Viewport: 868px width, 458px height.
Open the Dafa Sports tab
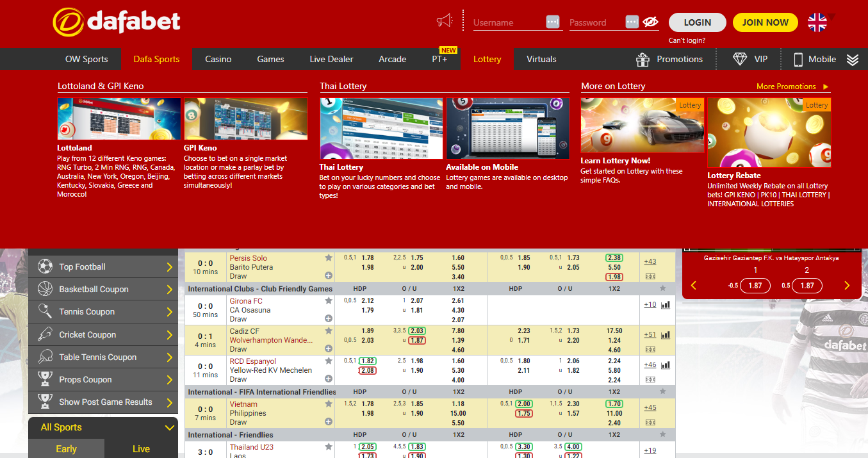156,59
